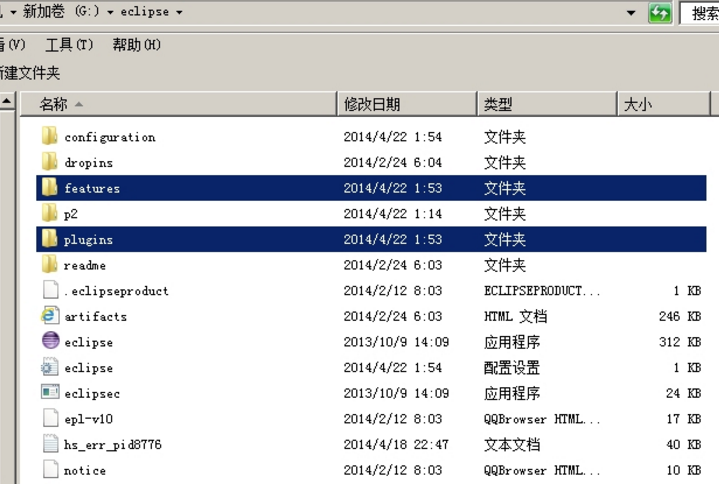The width and height of the screenshot is (719, 484).
Task: Select the plugins folder name
Action: click(x=88, y=240)
